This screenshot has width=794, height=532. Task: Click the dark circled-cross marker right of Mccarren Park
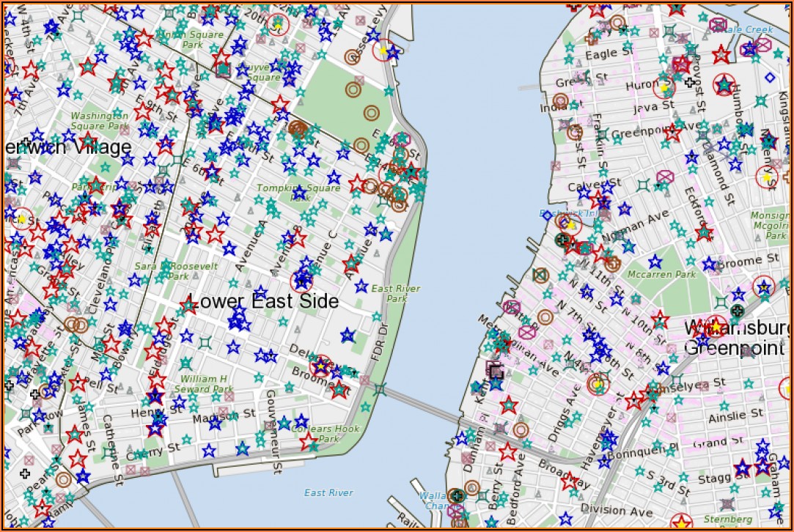tap(738, 310)
